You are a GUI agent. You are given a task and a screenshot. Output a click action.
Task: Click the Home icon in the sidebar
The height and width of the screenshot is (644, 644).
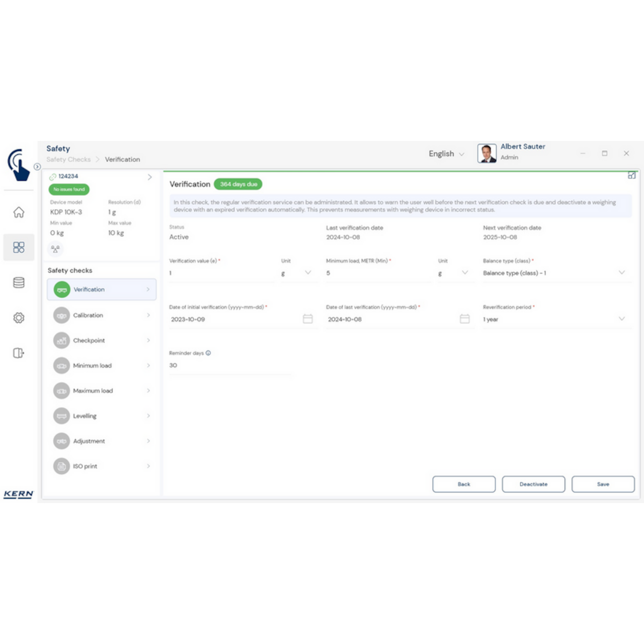pyautogui.click(x=19, y=212)
